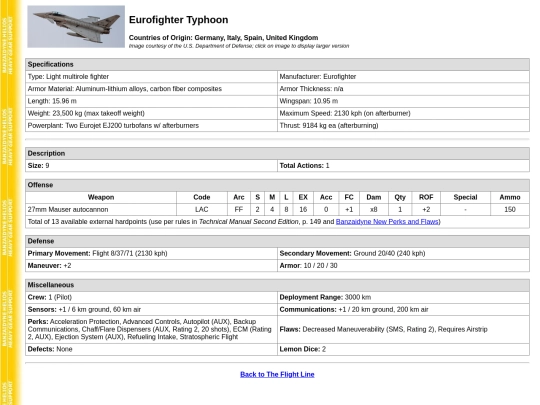Click the Manufacturer: Eurofighter cell
540x405 pixels.
403,76
